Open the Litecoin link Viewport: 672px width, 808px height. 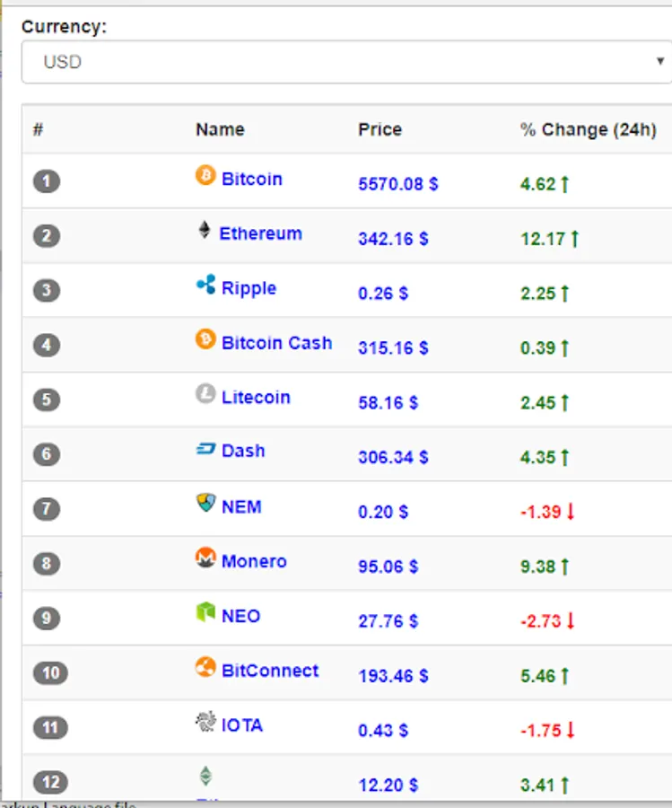click(256, 398)
